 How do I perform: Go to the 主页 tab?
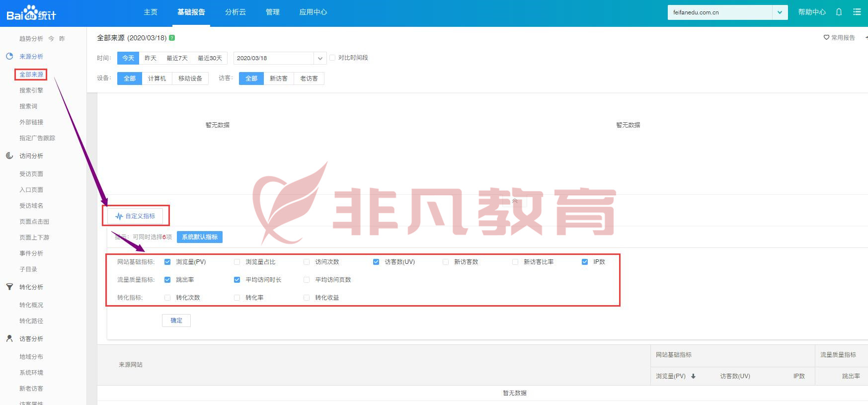151,12
